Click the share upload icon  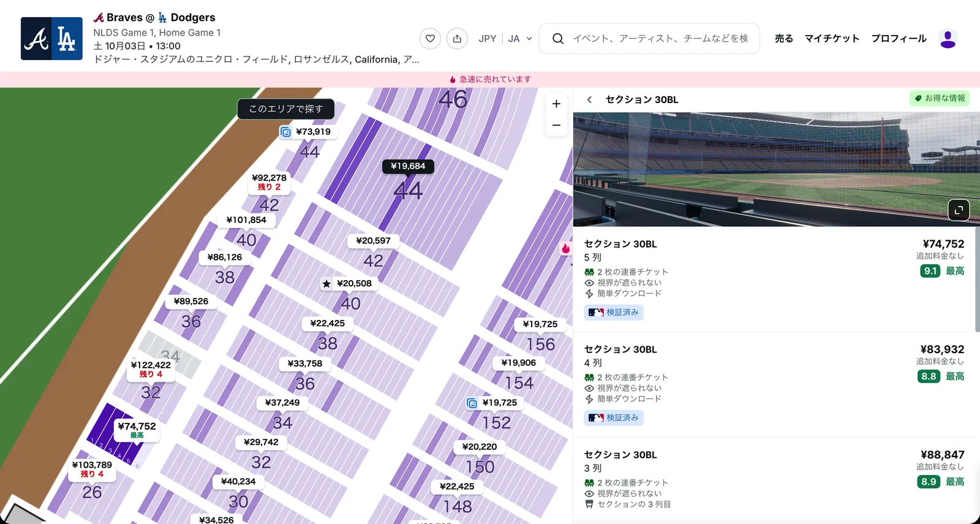pyautogui.click(x=457, y=39)
